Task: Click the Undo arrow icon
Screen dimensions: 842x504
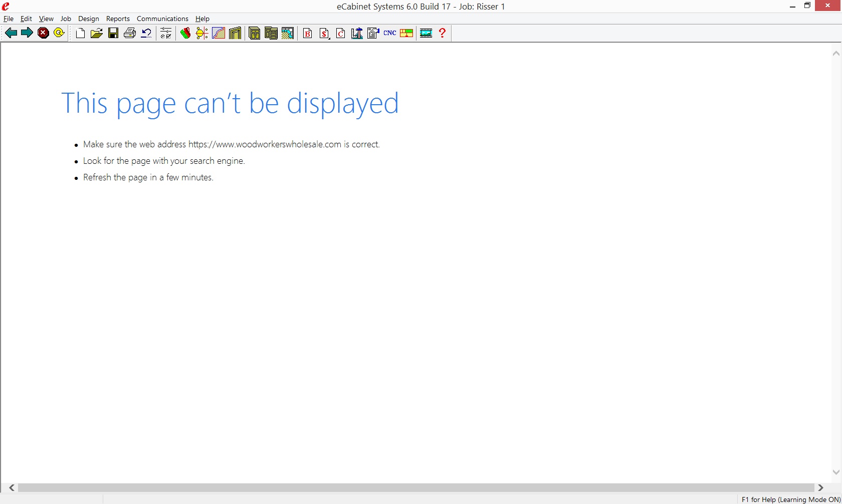Action: [146, 34]
